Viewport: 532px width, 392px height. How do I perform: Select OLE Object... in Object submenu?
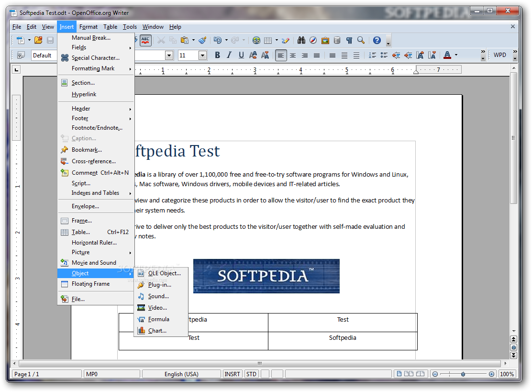(161, 273)
